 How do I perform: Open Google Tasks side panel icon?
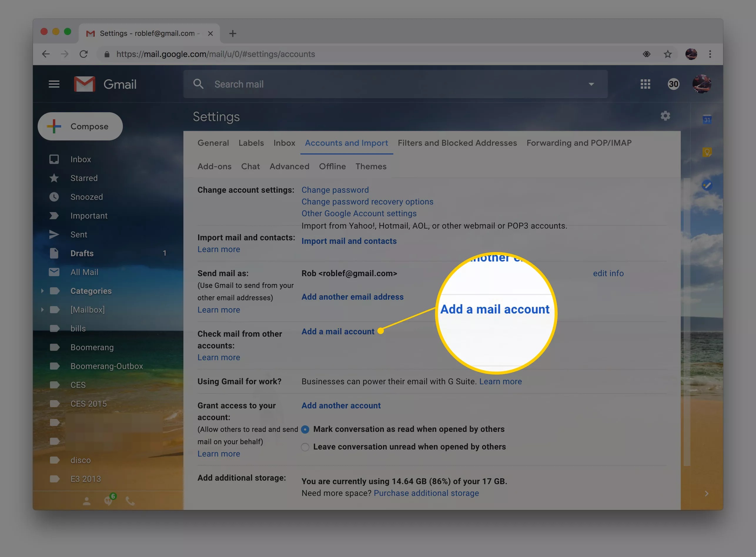(707, 185)
